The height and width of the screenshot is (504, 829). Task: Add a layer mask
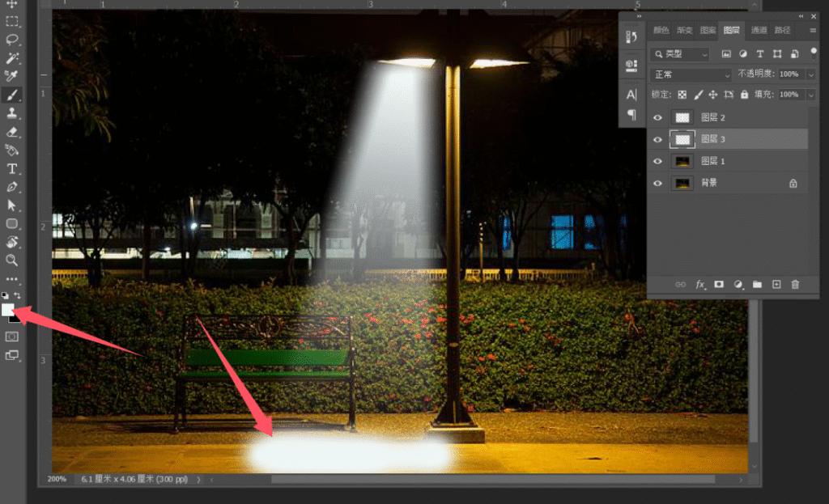(719, 285)
